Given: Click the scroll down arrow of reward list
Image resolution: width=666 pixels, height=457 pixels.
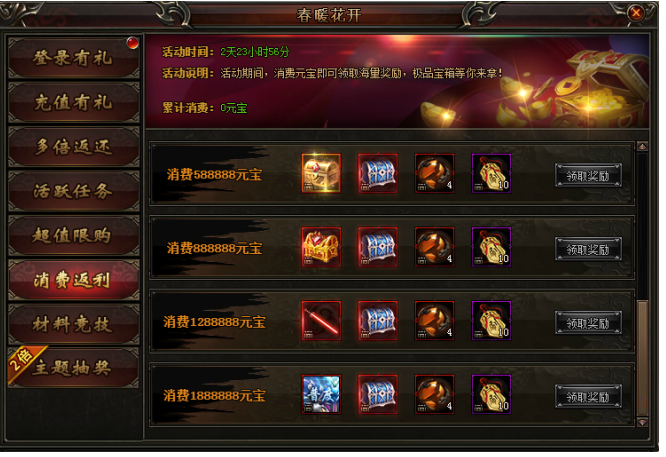Looking at the screenshot, I should point(642,422).
